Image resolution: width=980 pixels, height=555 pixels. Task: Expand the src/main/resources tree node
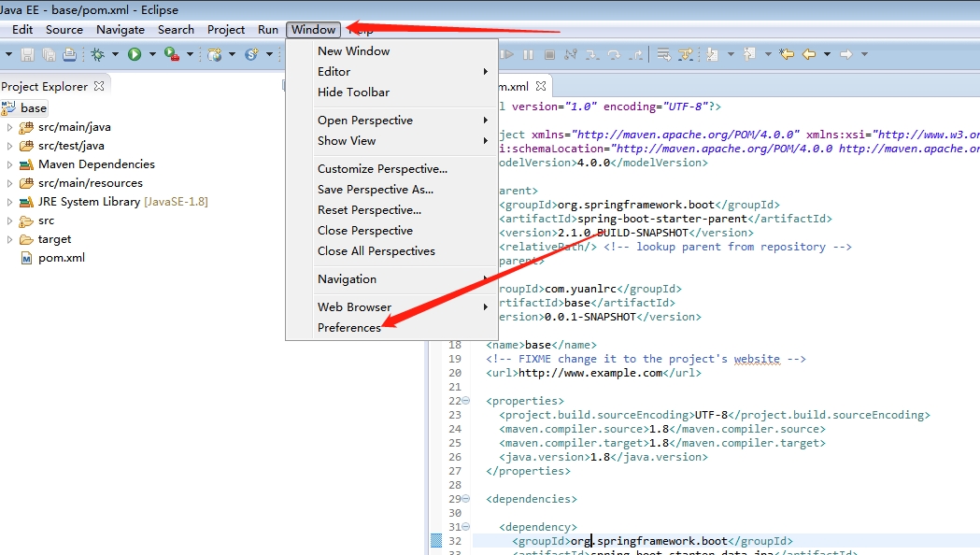9,183
